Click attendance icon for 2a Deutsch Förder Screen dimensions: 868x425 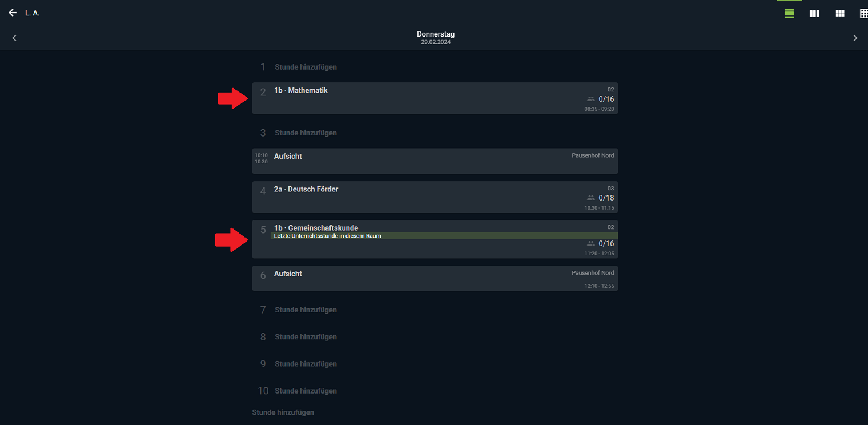tap(591, 198)
